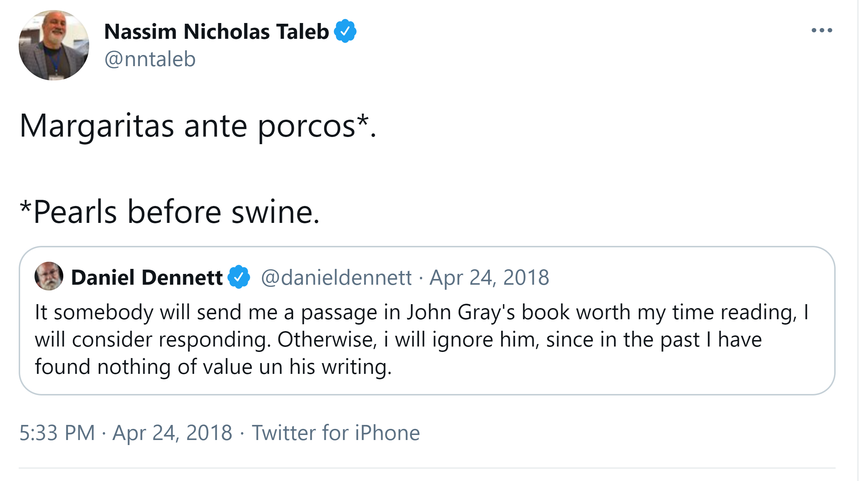This screenshot has height=481, width=868.
Task: Click the verified badge beside Nassim Nicholas Taleb
Action: [x=345, y=31]
